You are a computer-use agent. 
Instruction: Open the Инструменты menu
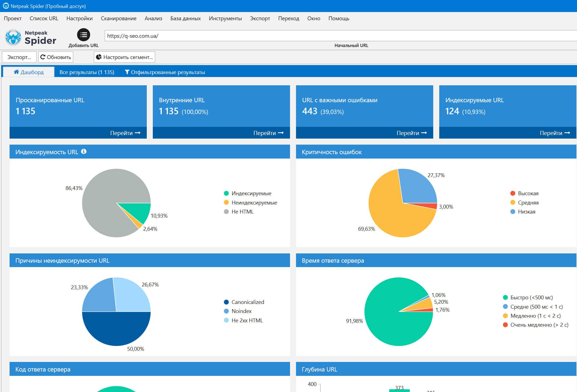click(225, 18)
